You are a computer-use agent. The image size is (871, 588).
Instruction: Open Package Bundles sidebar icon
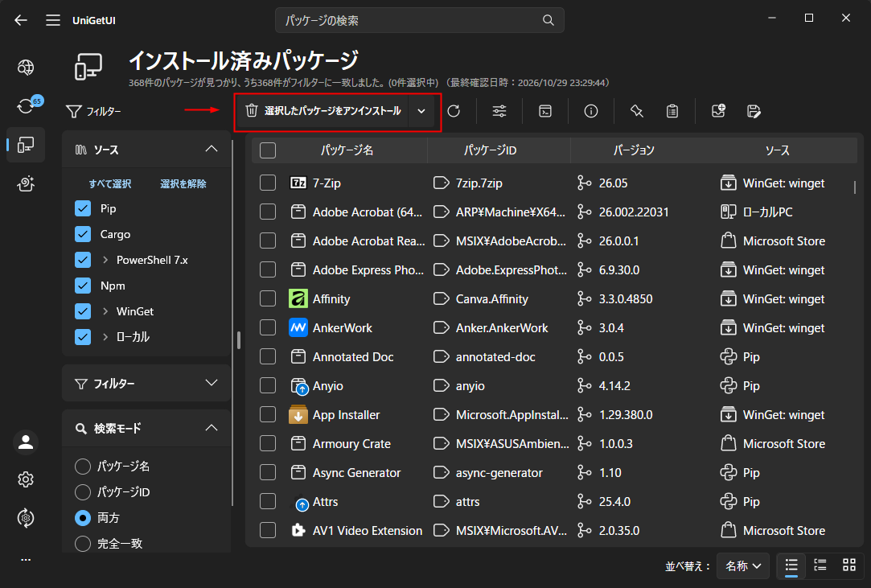26,183
